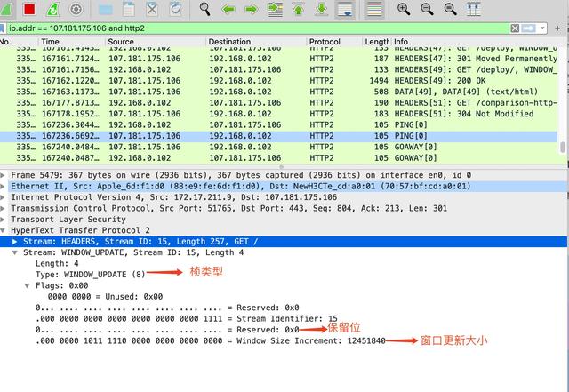This screenshot has height=392, width=569.
Task: Jump to the first packet
Action: [x=299, y=9]
